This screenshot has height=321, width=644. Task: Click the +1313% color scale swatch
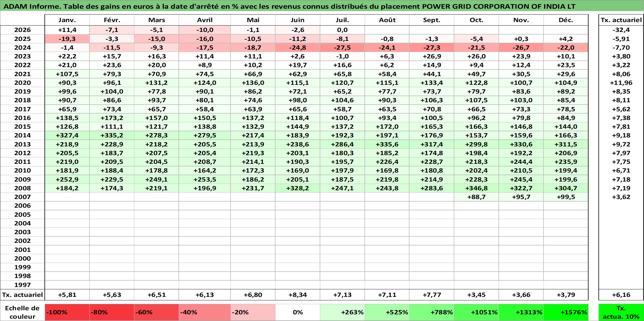(521, 312)
